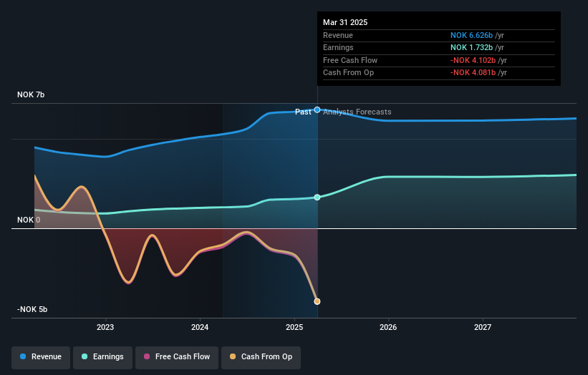Click the Earnings row label in tooltip
Image resolution: width=588 pixels, height=375 pixels.
338,47
